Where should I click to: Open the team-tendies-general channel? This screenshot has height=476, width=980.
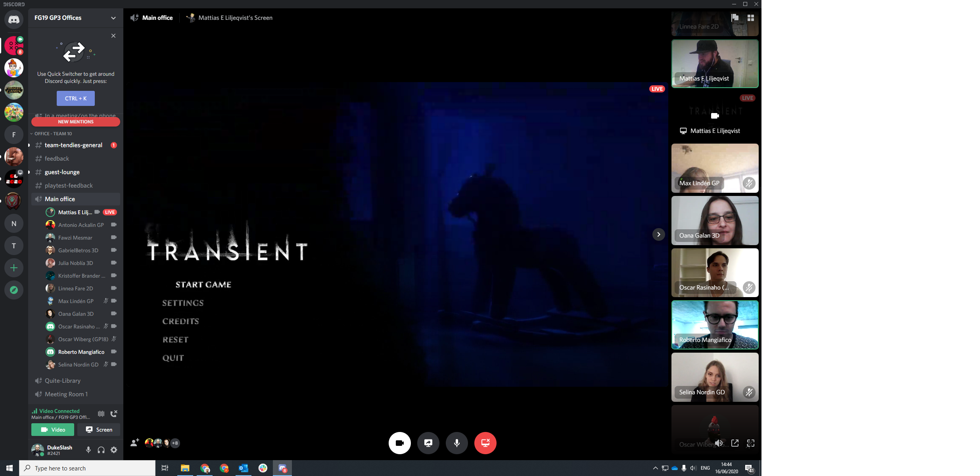click(x=73, y=145)
